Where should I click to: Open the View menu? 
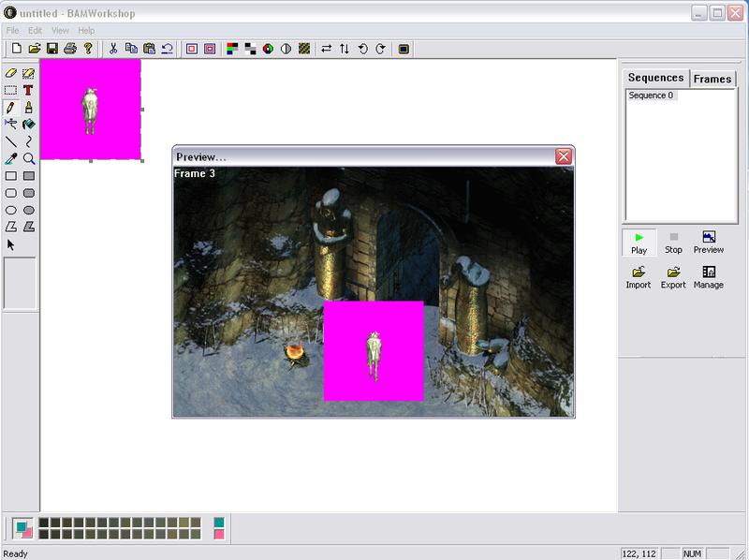(60, 31)
